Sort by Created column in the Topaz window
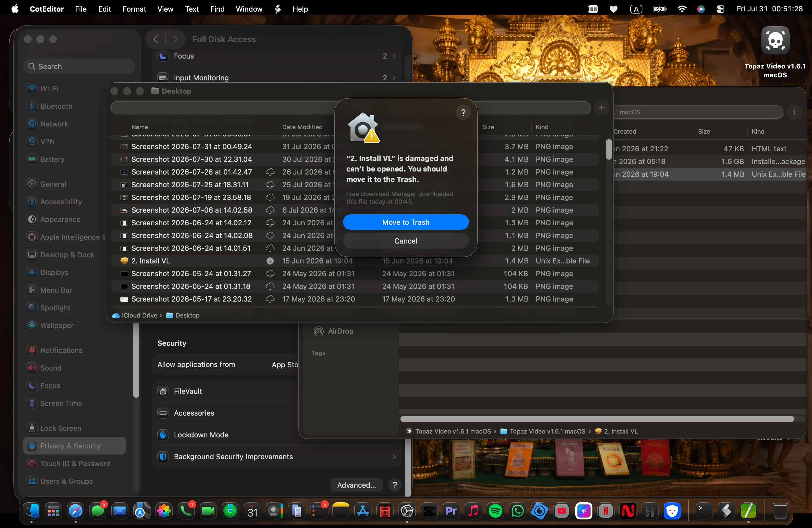This screenshot has height=528, width=812. coord(624,131)
